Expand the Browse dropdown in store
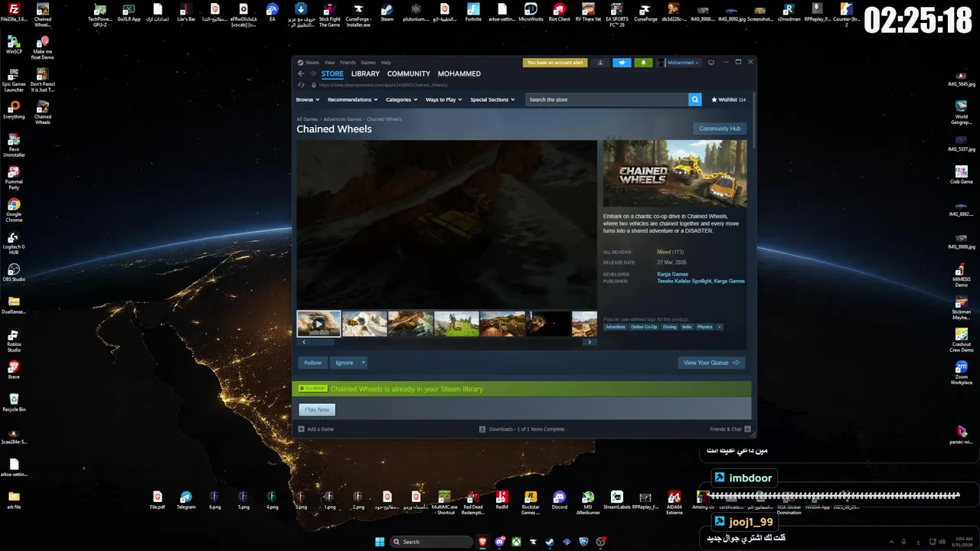Viewport: 980px width, 551px height. [306, 99]
